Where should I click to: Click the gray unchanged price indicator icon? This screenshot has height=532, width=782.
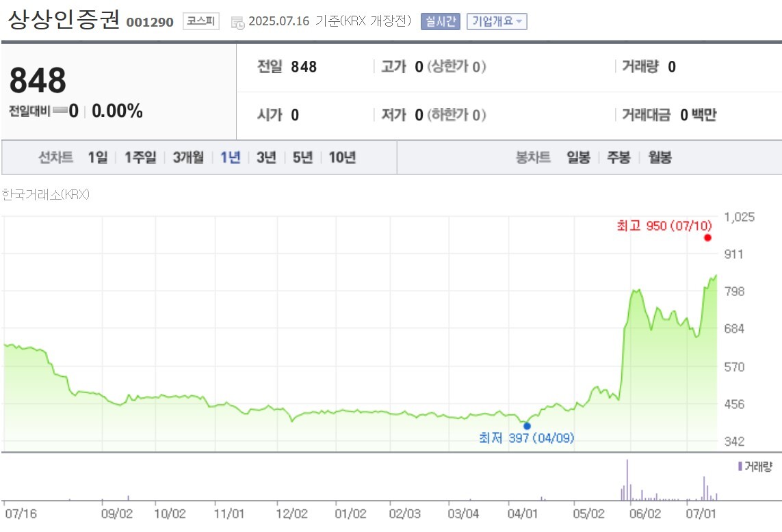pos(60,111)
